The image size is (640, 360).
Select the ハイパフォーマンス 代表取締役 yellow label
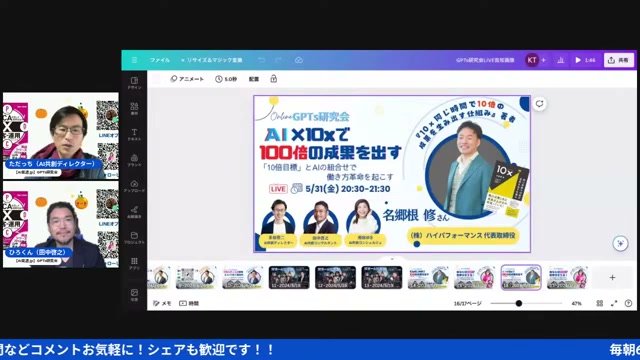tap(463, 236)
